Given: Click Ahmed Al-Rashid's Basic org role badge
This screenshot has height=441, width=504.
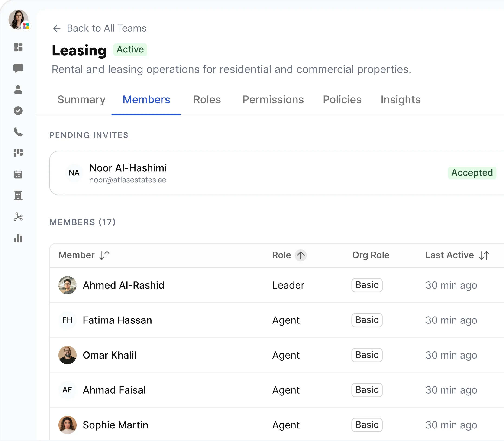Looking at the screenshot, I should coord(367,285).
